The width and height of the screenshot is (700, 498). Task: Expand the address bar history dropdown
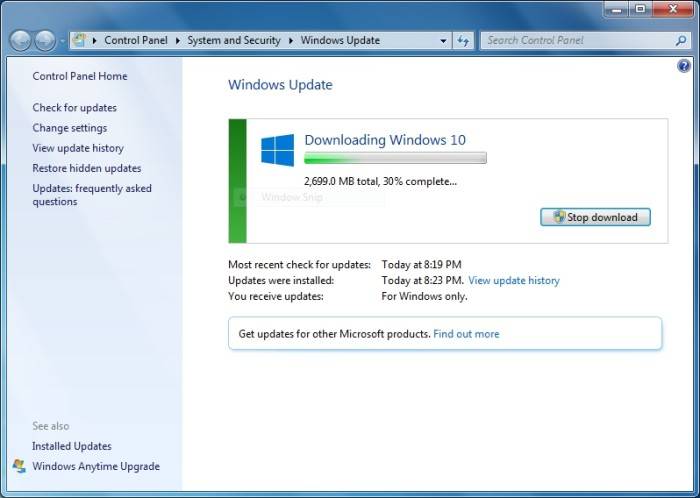click(x=444, y=41)
